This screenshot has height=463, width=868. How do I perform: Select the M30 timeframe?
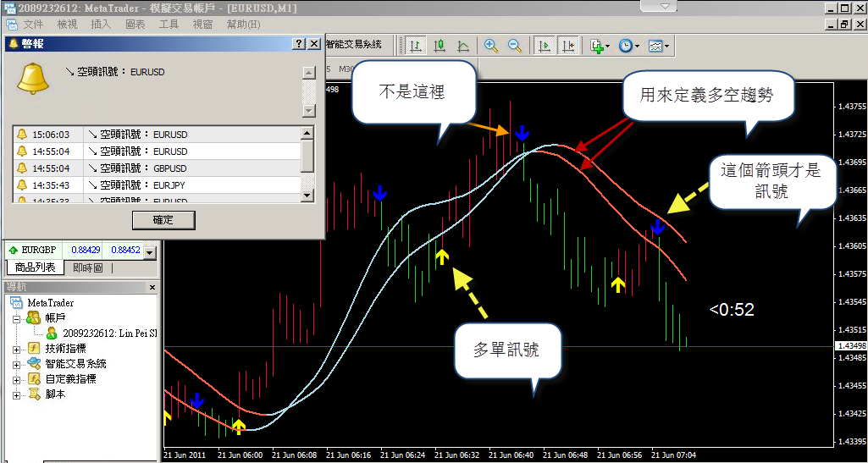click(346, 69)
